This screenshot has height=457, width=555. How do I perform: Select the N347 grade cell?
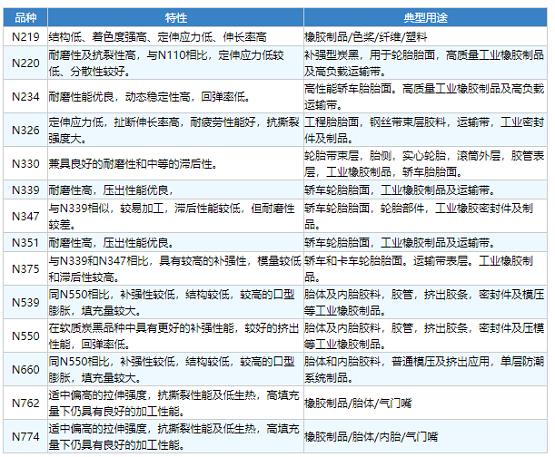click(x=25, y=216)
